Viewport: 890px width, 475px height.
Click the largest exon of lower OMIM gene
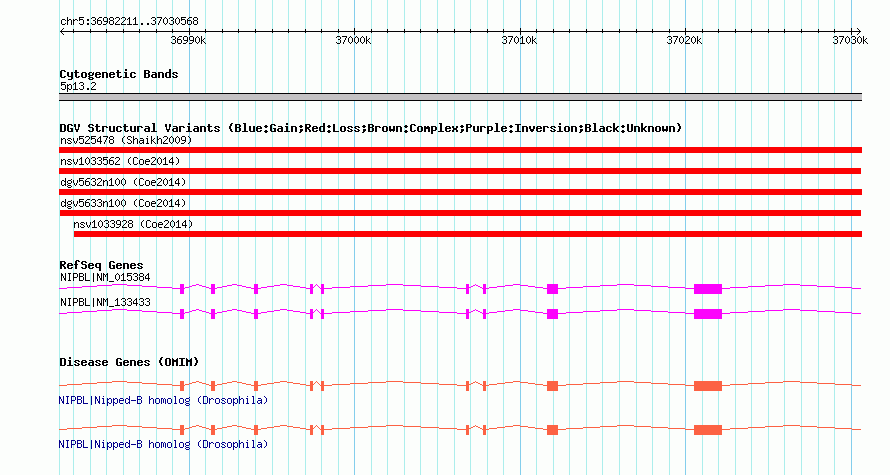click(708, 430)
